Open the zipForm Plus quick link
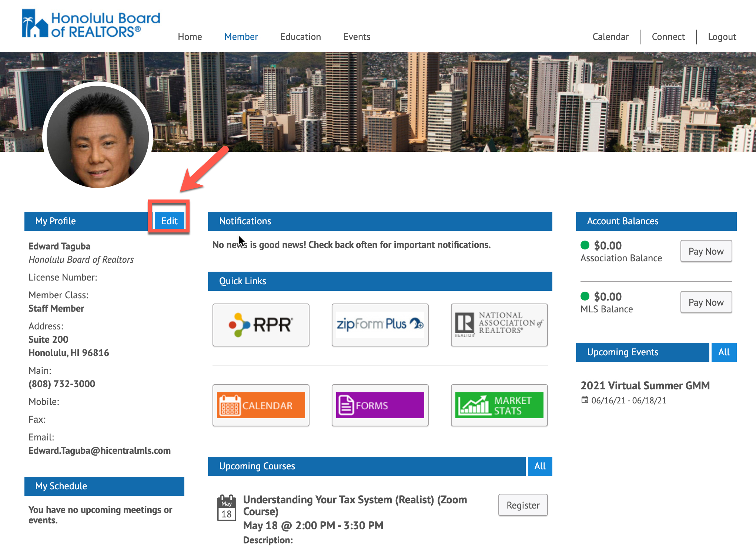Image resolution: width=756 pixels, height=550 pixels. click(380, 325)
